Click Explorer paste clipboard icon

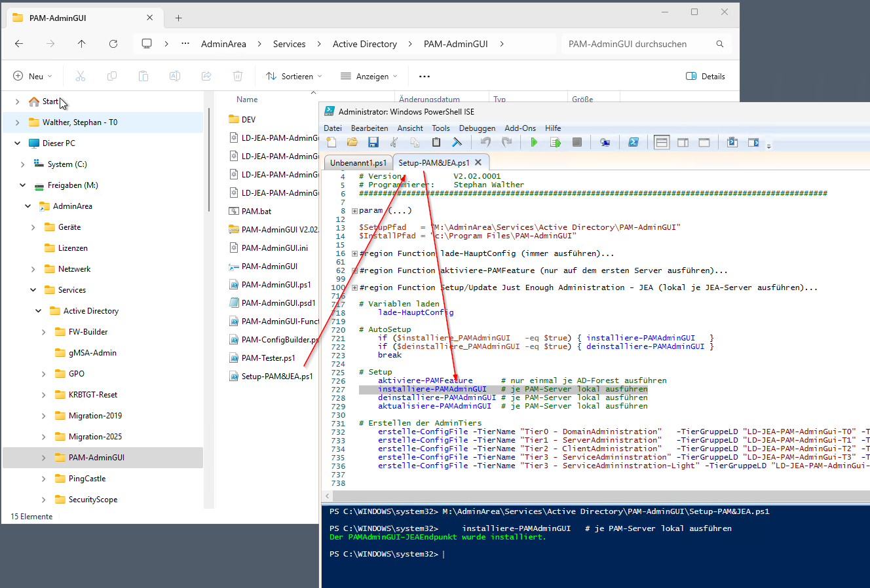point(143,76)
